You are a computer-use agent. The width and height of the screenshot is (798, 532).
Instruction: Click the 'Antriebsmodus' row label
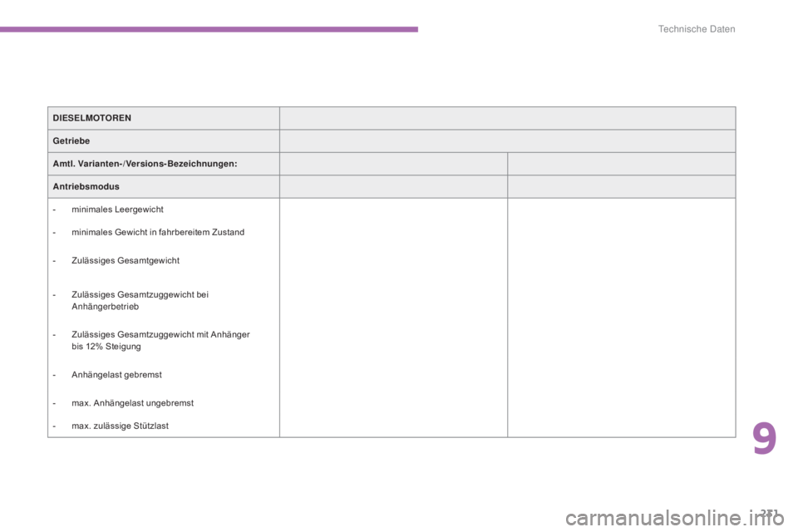[x=86, y=187]
